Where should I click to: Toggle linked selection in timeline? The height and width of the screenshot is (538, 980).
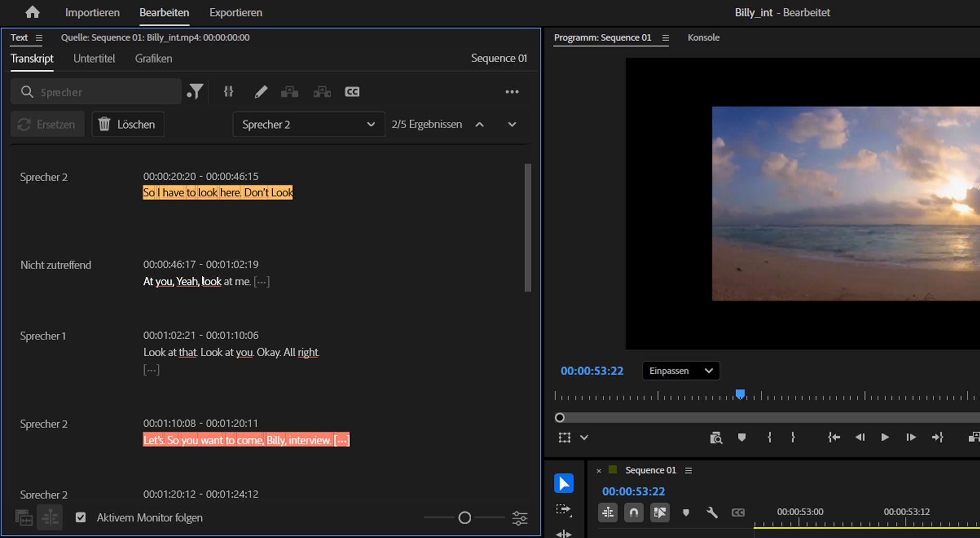tap(660, 512)
